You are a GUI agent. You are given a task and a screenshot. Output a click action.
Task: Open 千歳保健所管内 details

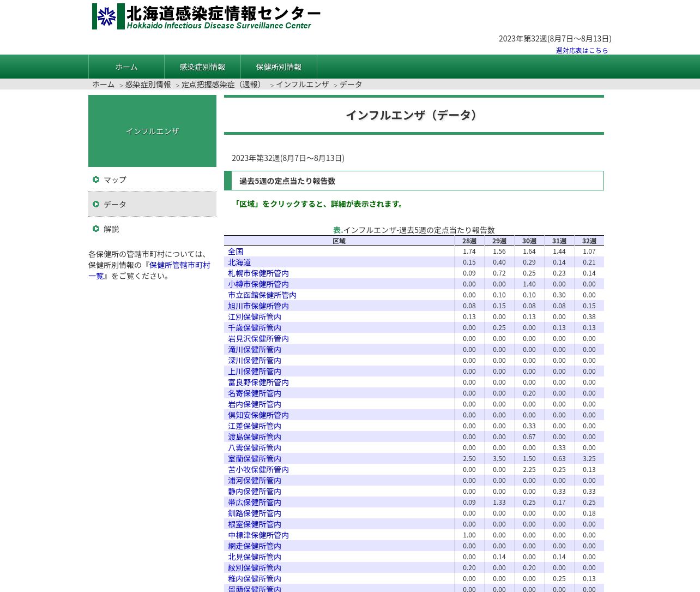255,328
